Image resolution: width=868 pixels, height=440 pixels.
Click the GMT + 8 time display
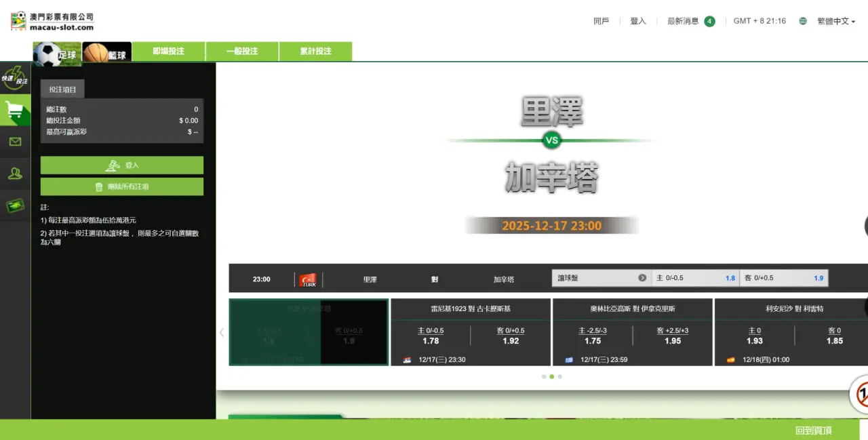click(x=759, y=21)
